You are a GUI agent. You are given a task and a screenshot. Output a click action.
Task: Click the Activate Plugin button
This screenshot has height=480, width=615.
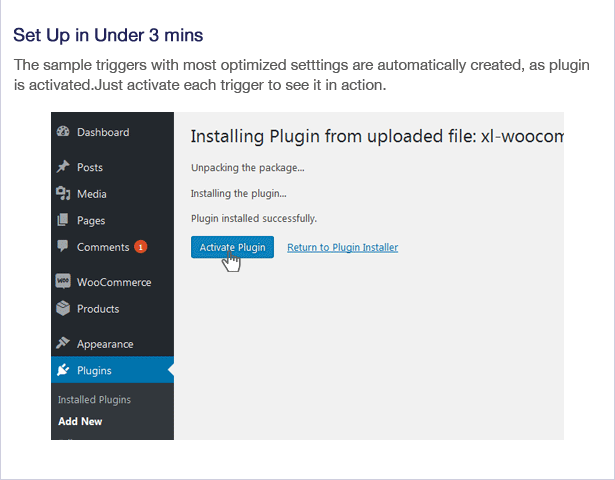[x=233, y=247]
